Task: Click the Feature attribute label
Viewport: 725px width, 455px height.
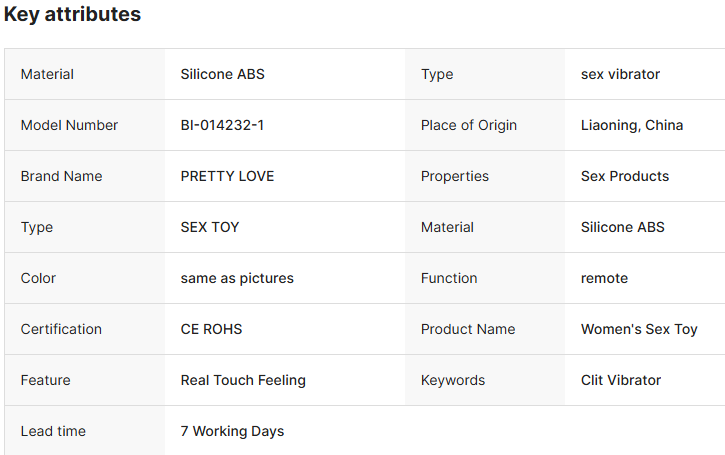Action: tap(46, 381)
